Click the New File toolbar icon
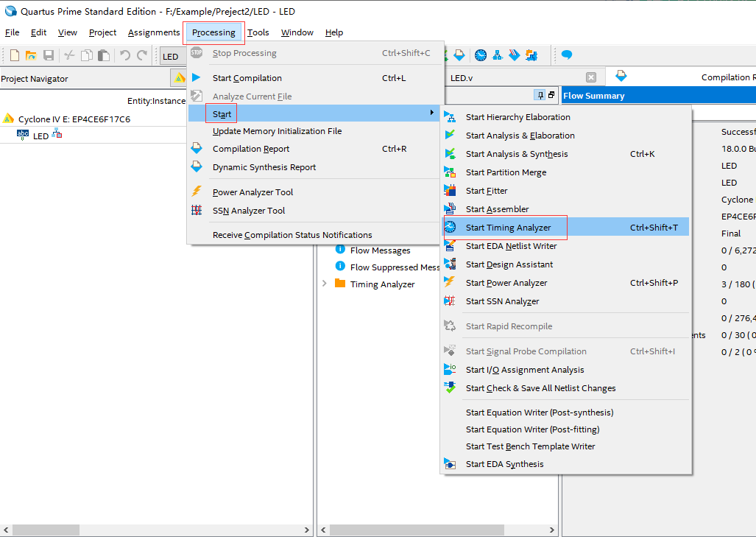 click(x=15, y=55)
